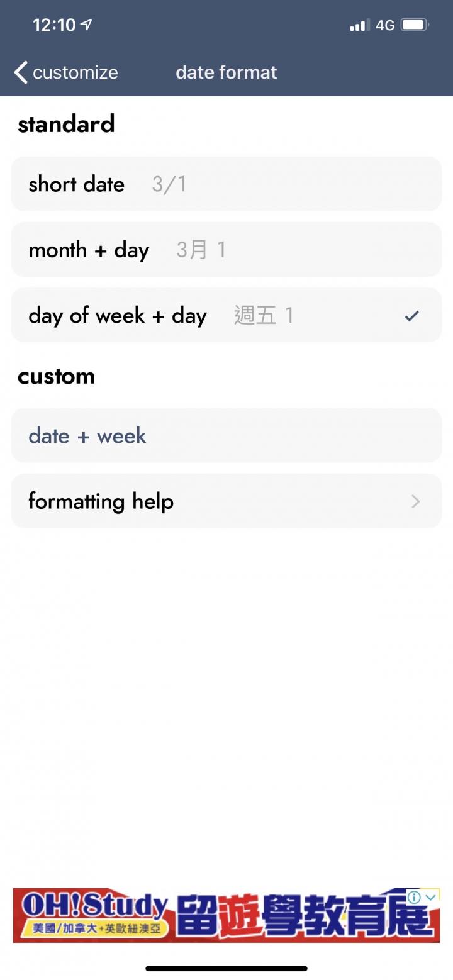Click the checkmark on selected format
Screen dimensions: 453x980
point(412,316)
